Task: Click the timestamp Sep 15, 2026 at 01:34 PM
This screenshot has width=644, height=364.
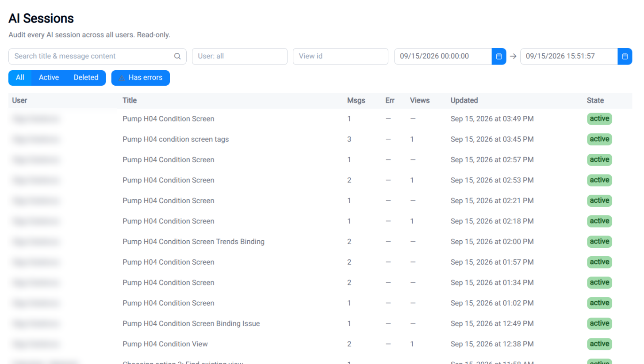Action: 492,282
